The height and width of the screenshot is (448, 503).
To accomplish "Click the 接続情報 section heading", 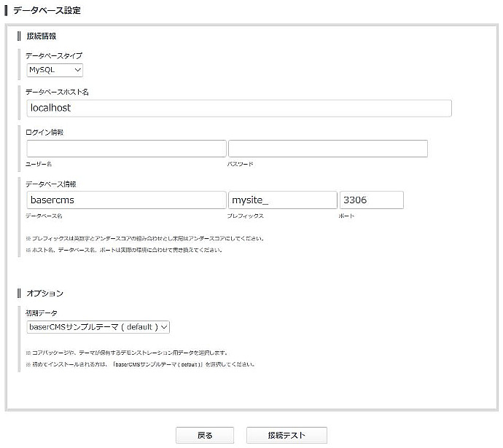I will tap(41, 36).
